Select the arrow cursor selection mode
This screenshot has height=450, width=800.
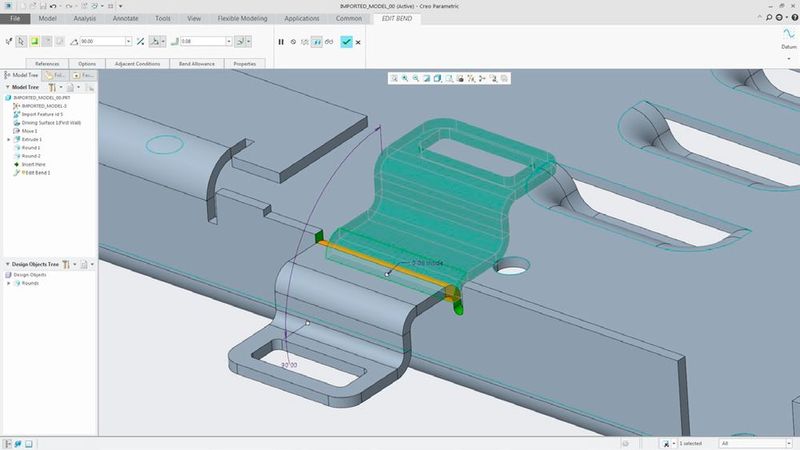pos(21,41)
